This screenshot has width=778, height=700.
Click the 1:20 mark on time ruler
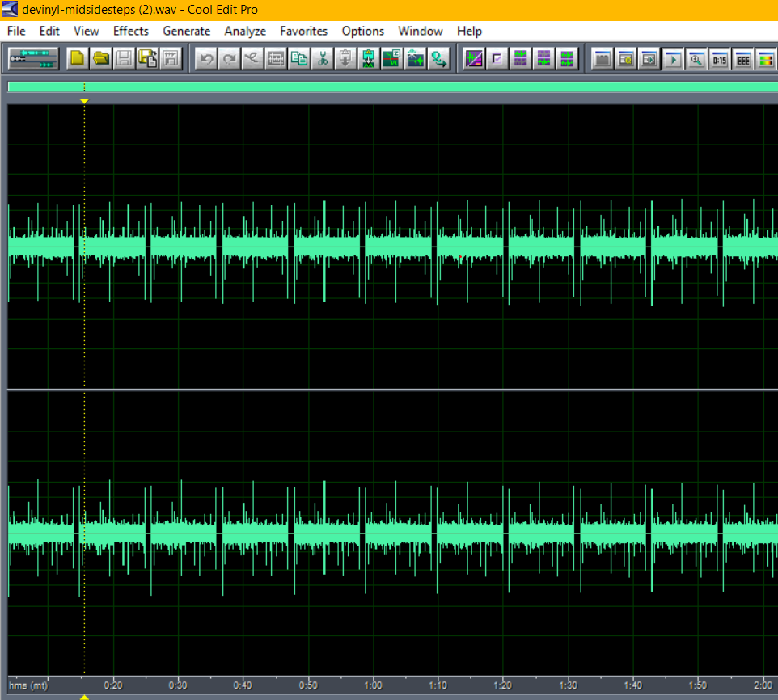click(502, 685)
